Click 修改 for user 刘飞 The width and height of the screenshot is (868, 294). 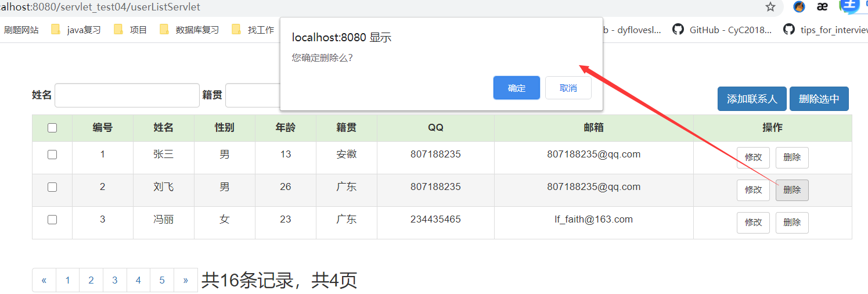tap(753, 190)
